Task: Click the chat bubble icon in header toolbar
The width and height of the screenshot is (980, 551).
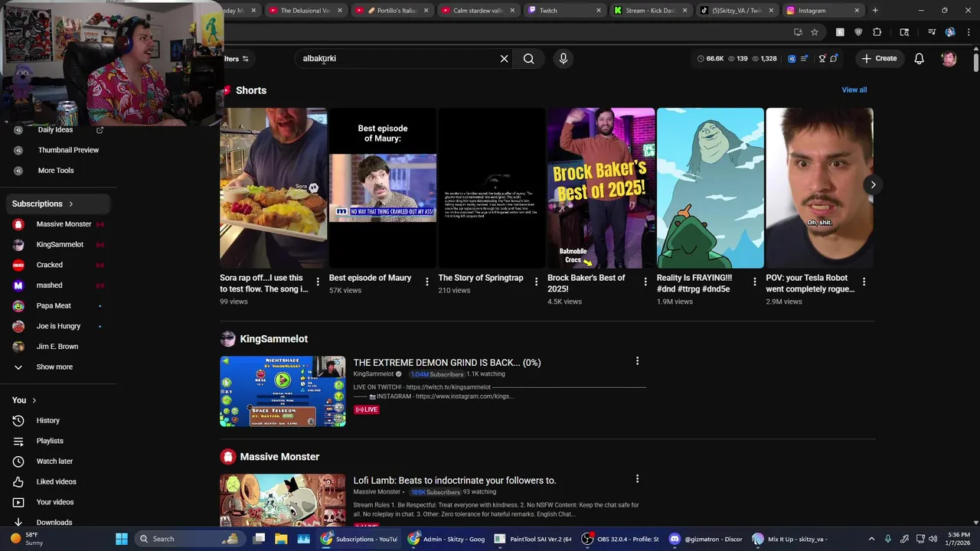Action: [834, 58]
